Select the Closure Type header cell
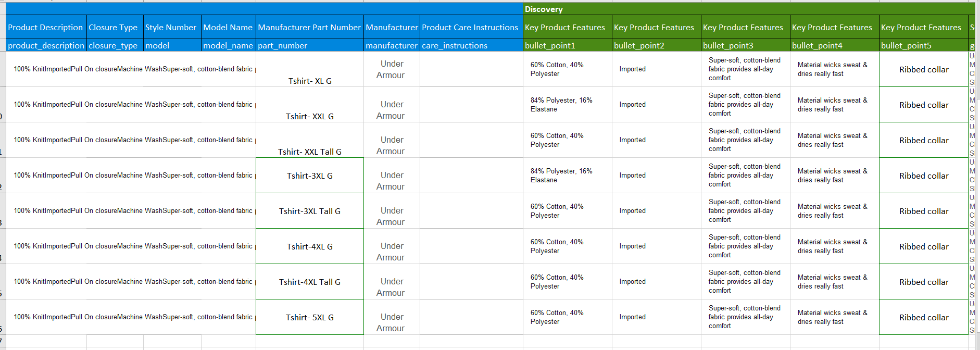Viewport: 980px width, 350px height. (113, 28)
